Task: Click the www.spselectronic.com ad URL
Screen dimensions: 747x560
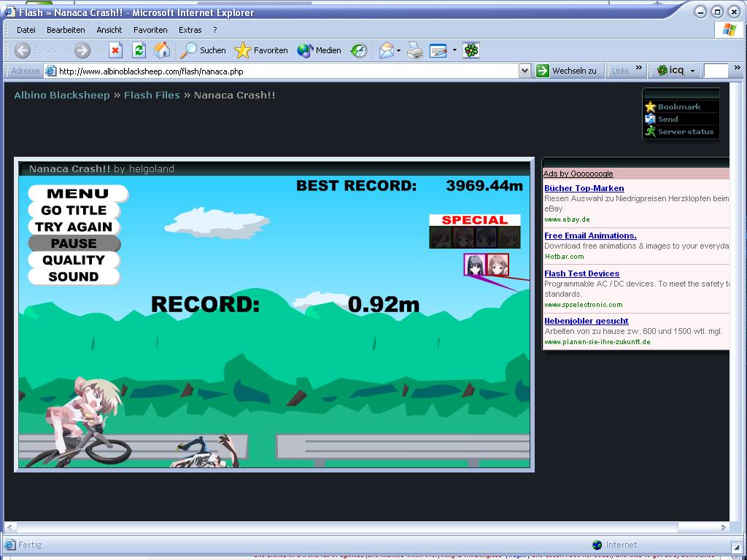Action: pos(583,305)
